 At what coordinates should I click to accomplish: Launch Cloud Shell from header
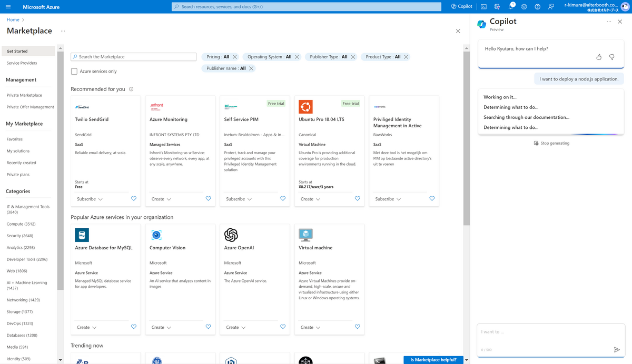(483, 7)
